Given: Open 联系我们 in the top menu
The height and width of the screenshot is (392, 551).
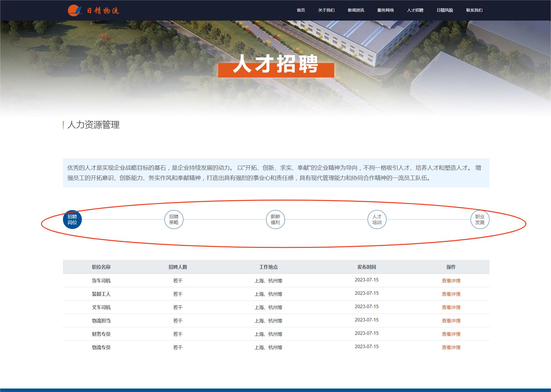Looking at the screenshot, I should pos(474,10).
